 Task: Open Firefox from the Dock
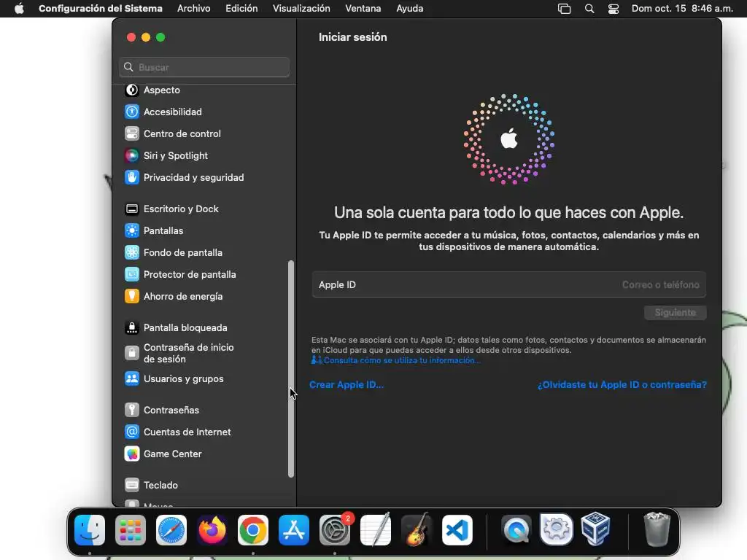(212, 530)
